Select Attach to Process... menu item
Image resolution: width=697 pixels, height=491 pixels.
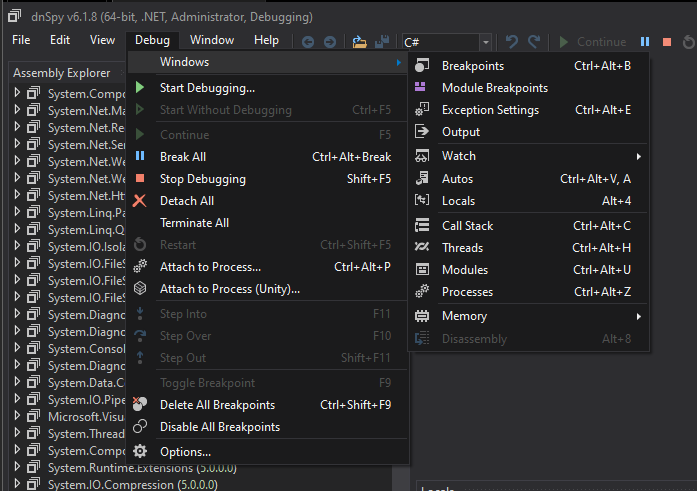click(268, 267)
